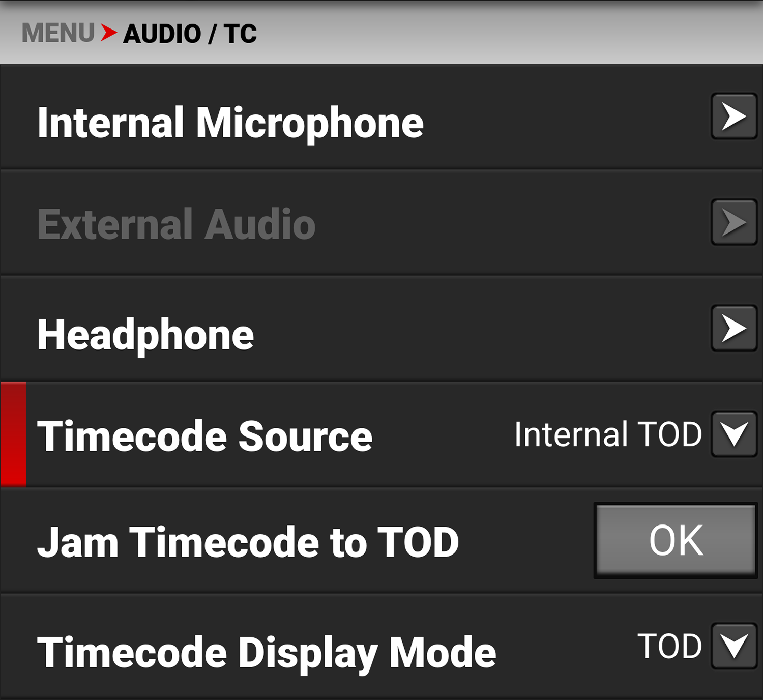Click red highlight bar beside Timecode Source
This screenshot has width=763, height=700.
coord(13,434)
